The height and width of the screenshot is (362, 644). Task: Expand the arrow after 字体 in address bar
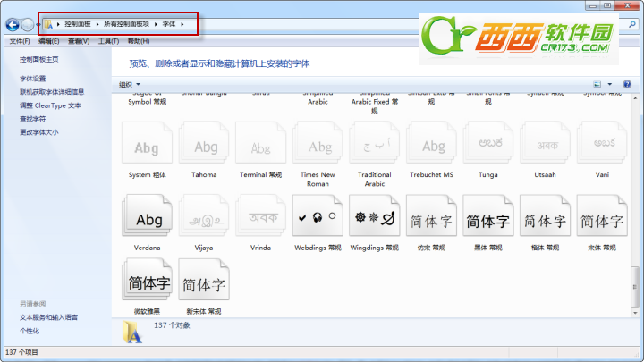(x=182, y=24)
